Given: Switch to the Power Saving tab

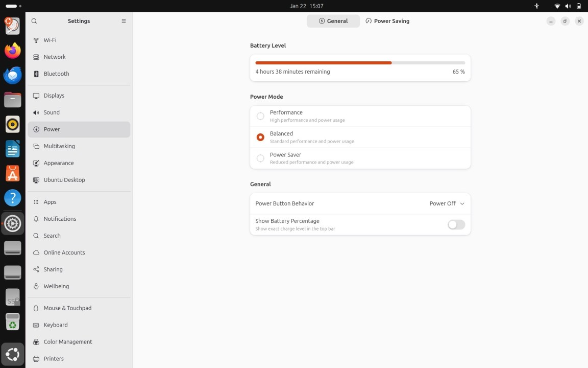Looking at the screenshot, I should (387, 21).
